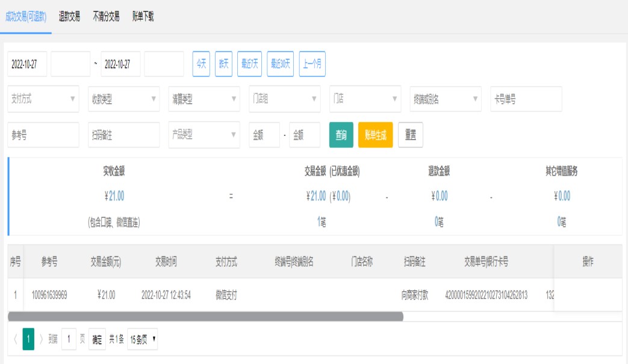The image size is (628, 364).
Task: Click the 重置 button
Action: point(410,135)
